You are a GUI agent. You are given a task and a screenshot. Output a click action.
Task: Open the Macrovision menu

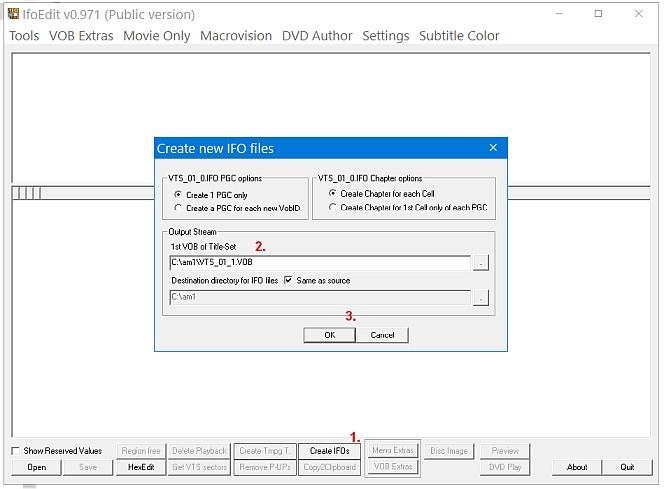pyautogui.click(x=236, y=36)
